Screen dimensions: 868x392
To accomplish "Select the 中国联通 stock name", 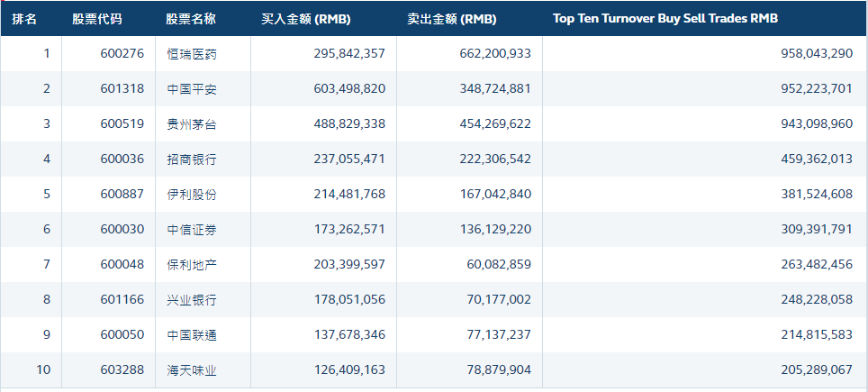I will (191, 335).
